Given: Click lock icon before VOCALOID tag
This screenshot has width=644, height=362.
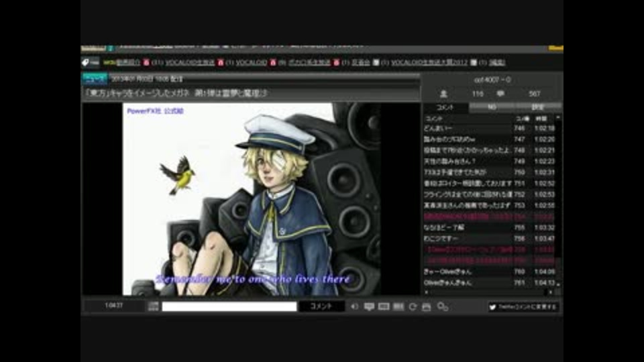Looking at the screenshot, I should pyautogui.click(x=221, y=63).
